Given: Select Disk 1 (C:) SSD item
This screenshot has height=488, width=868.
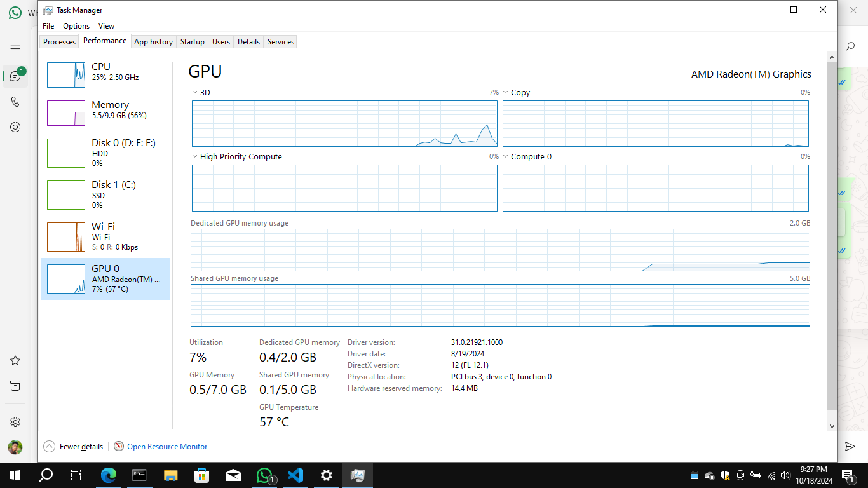Looking at the screenshot, I should (x=105, y=195).
